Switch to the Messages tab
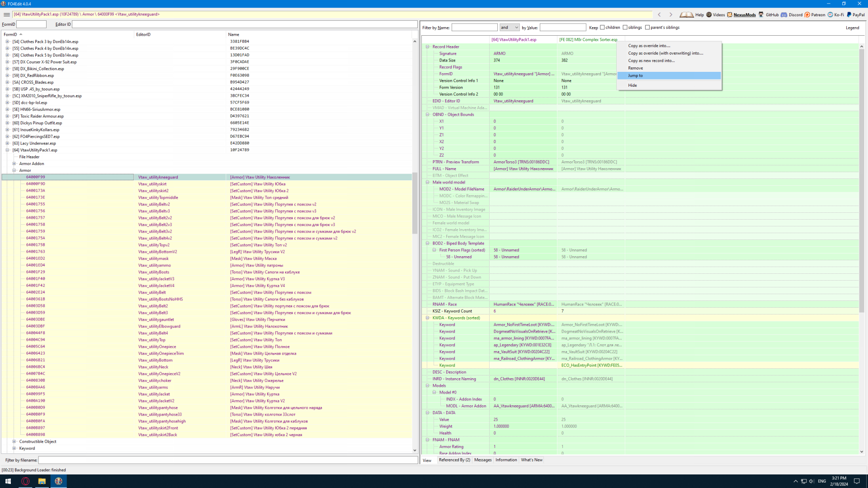 tap(482, 460)
